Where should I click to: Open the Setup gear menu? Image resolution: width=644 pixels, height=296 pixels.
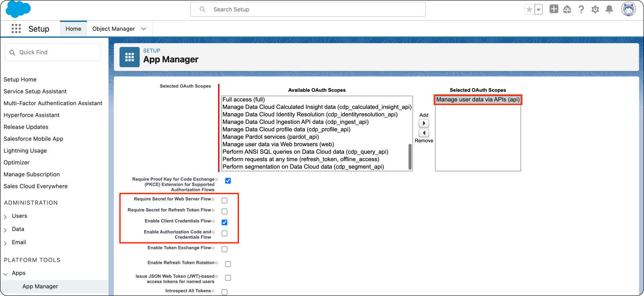click(595, 9)
